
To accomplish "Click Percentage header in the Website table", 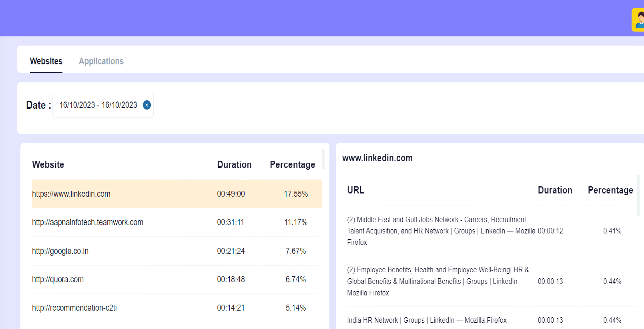I will tap(292, 165).
